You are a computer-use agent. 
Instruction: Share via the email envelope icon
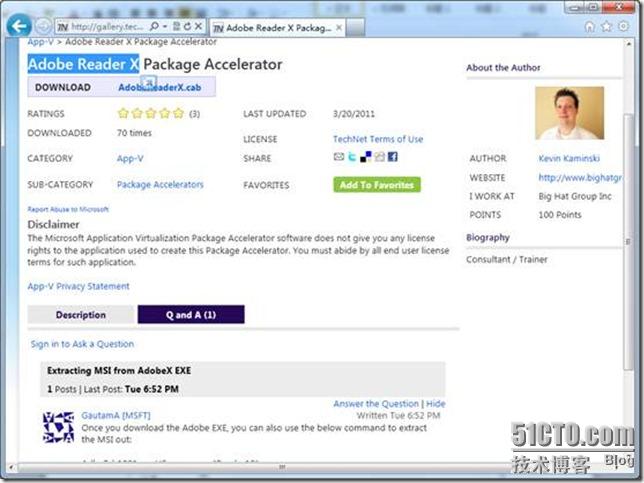pos(339,157)
